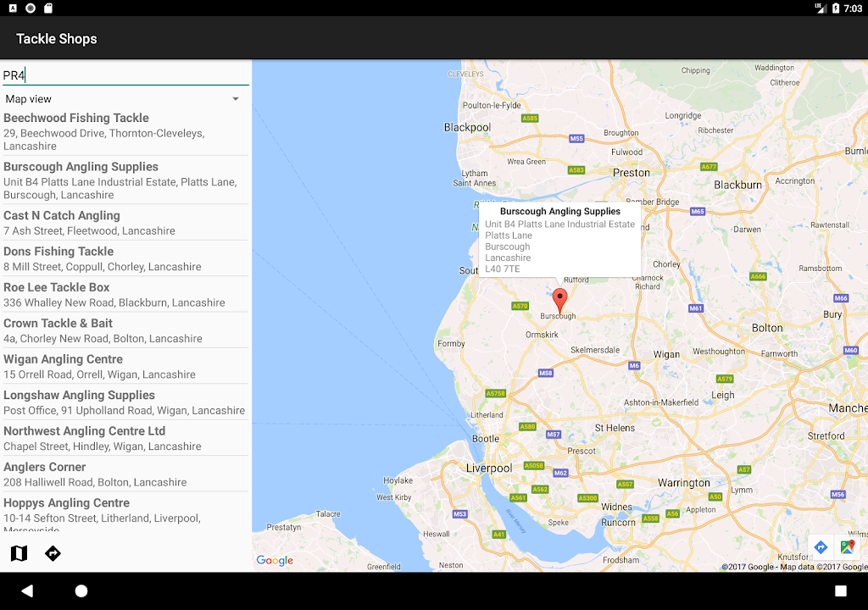This screenshot has width=868, height=610.
Task: Open Google Maps directions button on map
Action: [820, 547]
